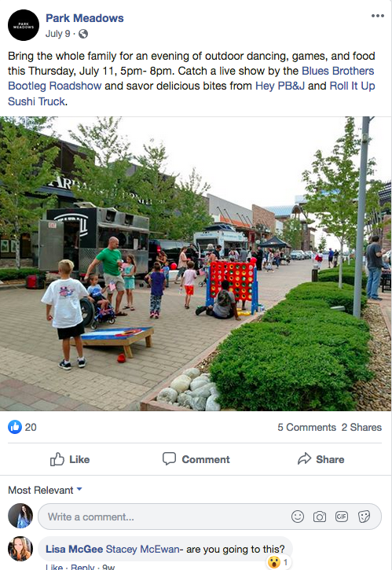Click the blue thumbs-up reaction icon
Screen dimensions: 392x570
pyautogui.click(x=15, y=427)
